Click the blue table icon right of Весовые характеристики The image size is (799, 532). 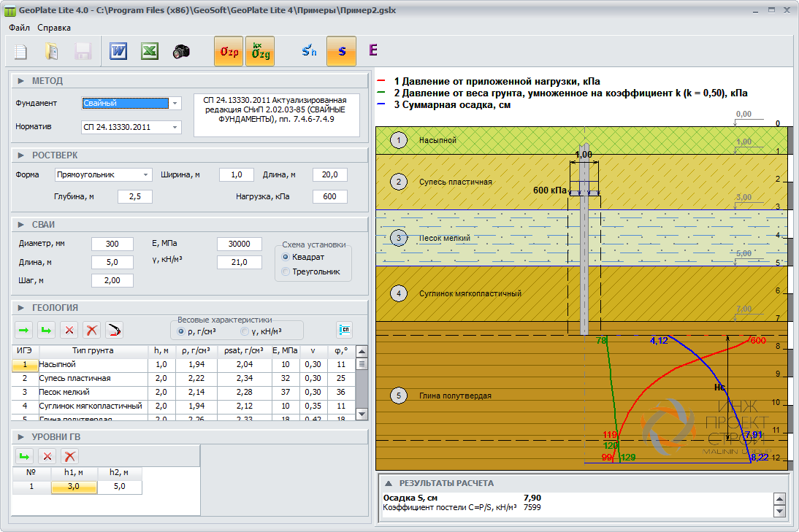[x=345, y=330]
